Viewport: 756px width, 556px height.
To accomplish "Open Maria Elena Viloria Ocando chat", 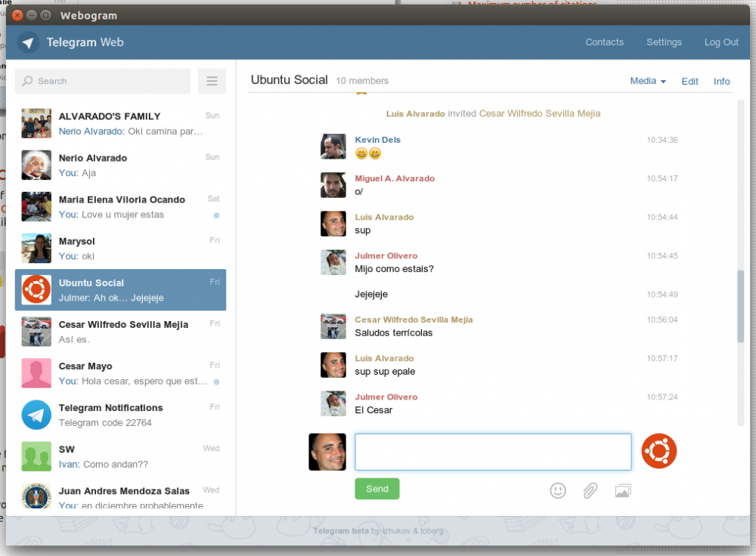I will pyautogui.click(x=120, y=207).
